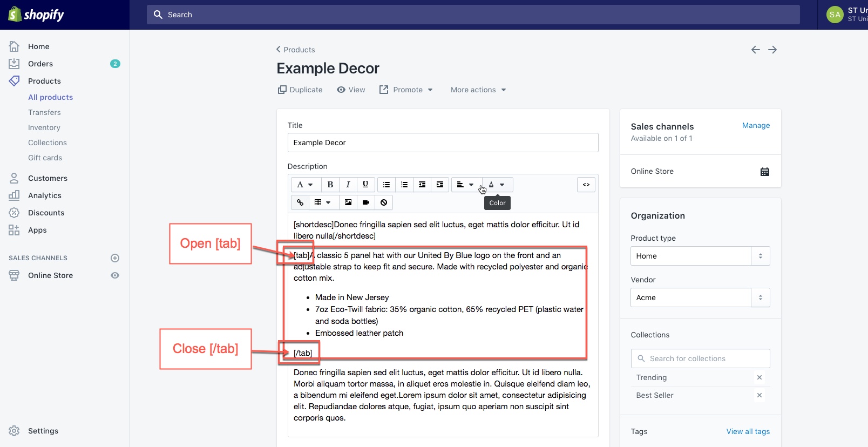Open text formatting dropdown
Viewport: 868px width, 447px height.
click(x=305, y=185)
